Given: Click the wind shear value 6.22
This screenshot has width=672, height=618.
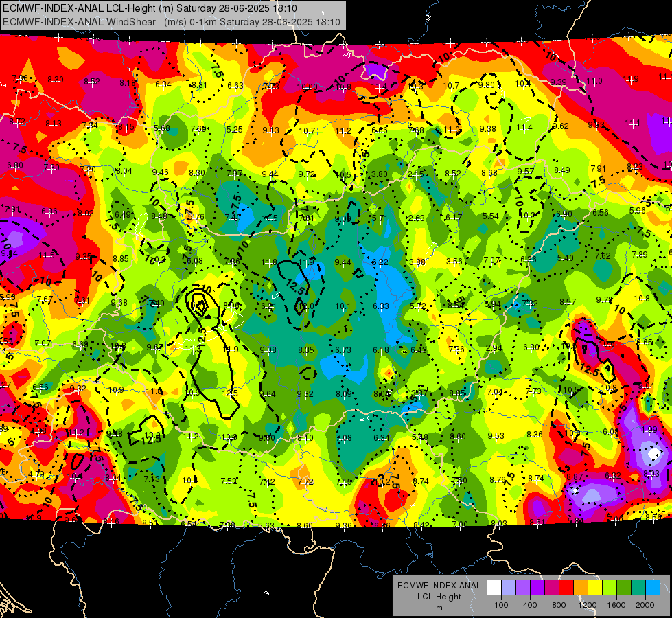Looking at the screenshot, I should 380,262.
